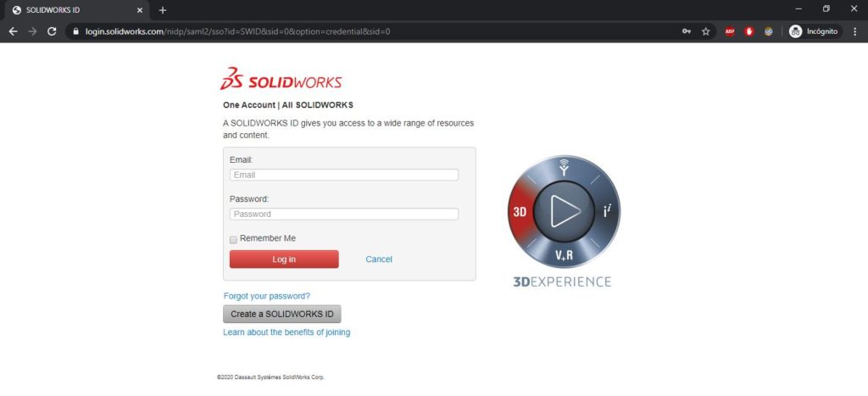Click the red Log in button

284,259
